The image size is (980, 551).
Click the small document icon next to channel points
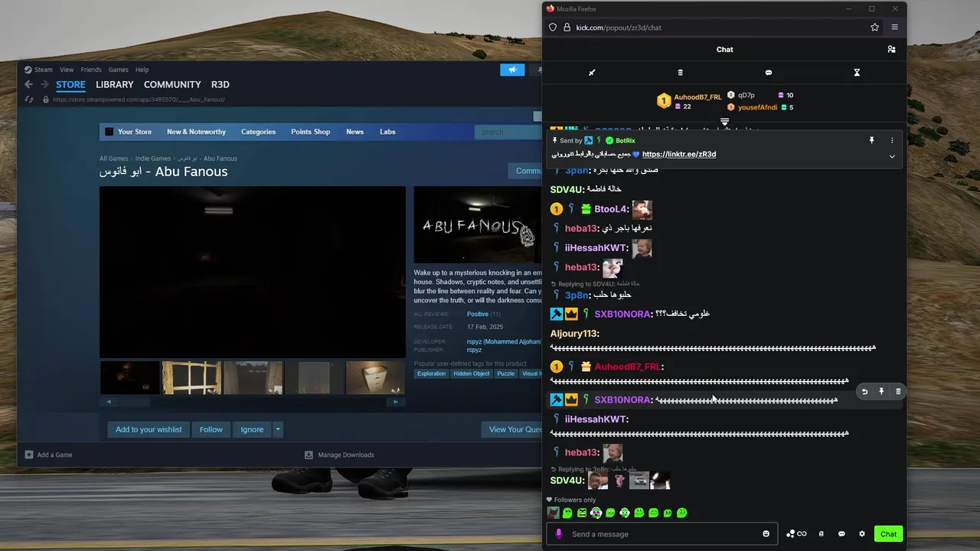821,534
